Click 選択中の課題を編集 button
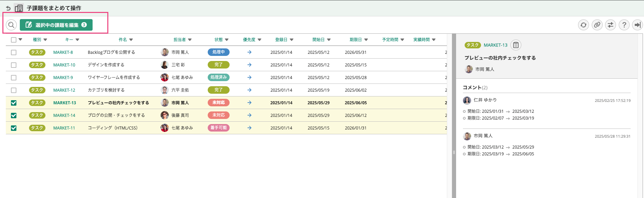Image resolution: width=644 pixels, height=198 pixels. tap(56, 25)
